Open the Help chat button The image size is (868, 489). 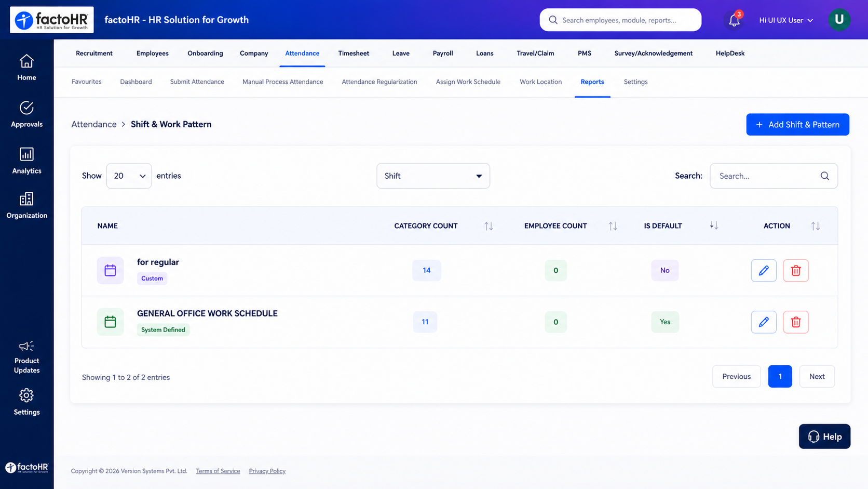824,437
